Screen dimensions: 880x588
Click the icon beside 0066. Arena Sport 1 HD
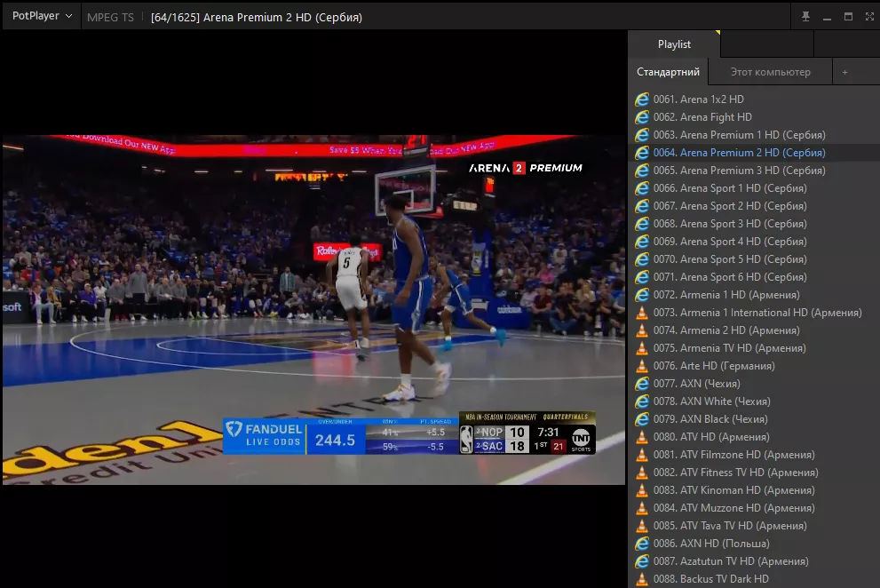tap(641, 188)
